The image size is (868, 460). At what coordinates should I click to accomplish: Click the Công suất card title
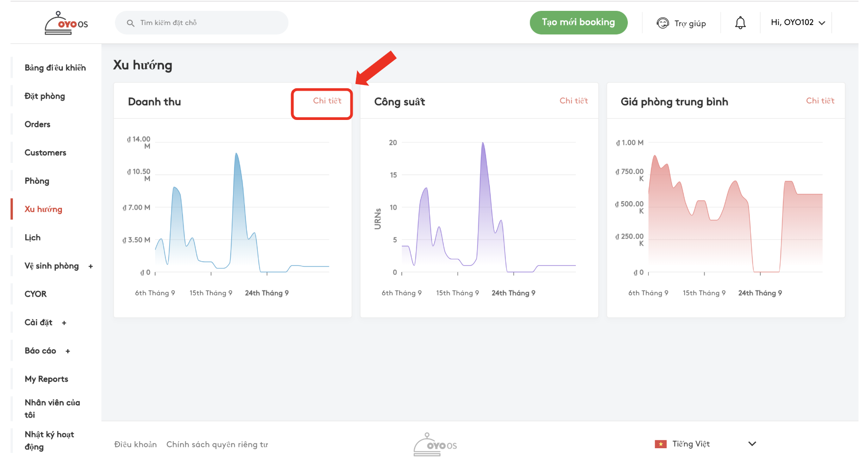click(399, 102)
